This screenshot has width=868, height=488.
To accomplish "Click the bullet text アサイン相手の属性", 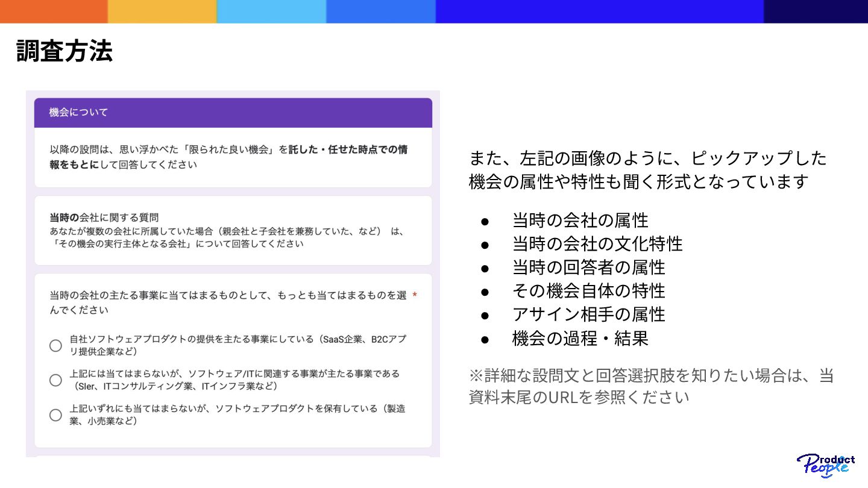I will 588,314.
